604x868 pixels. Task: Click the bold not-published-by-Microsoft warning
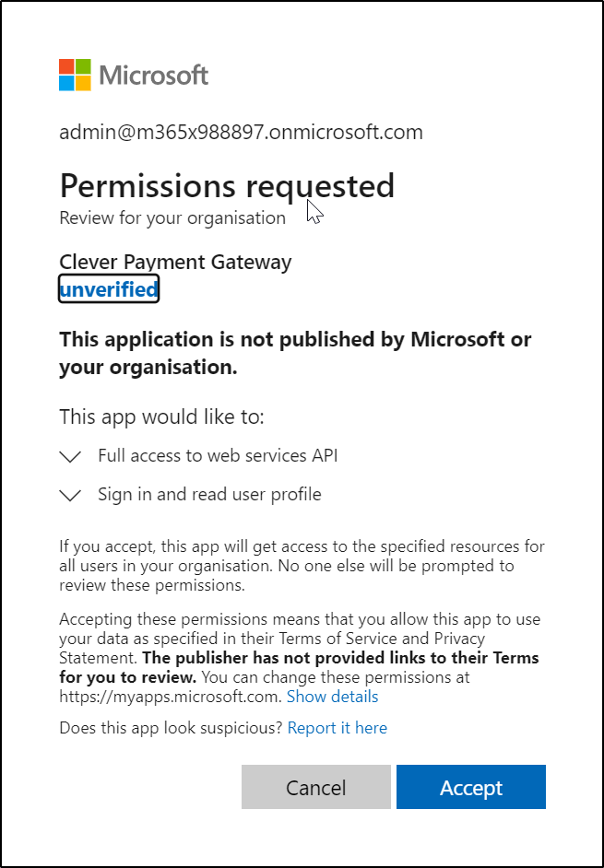pyautogui.click(x=295, y=353)
